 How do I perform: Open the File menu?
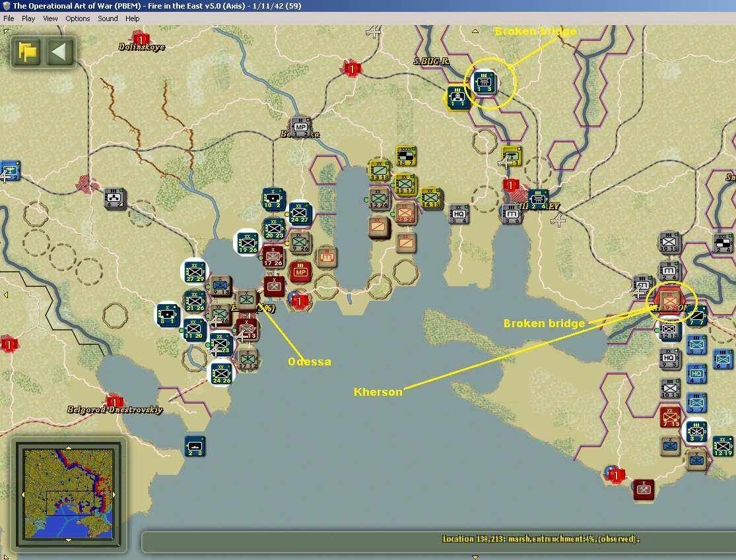point(9,18)
